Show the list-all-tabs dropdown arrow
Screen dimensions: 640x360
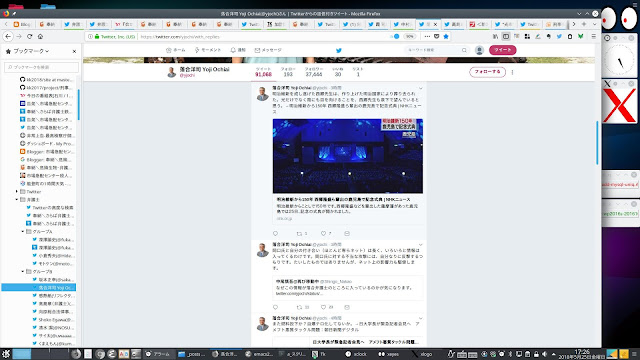594,24
